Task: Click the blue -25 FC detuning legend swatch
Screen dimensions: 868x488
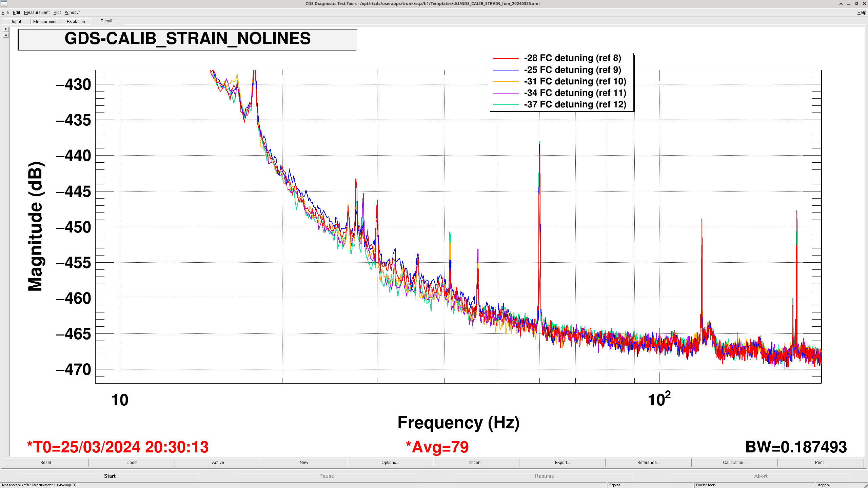Action: [506, 70]
